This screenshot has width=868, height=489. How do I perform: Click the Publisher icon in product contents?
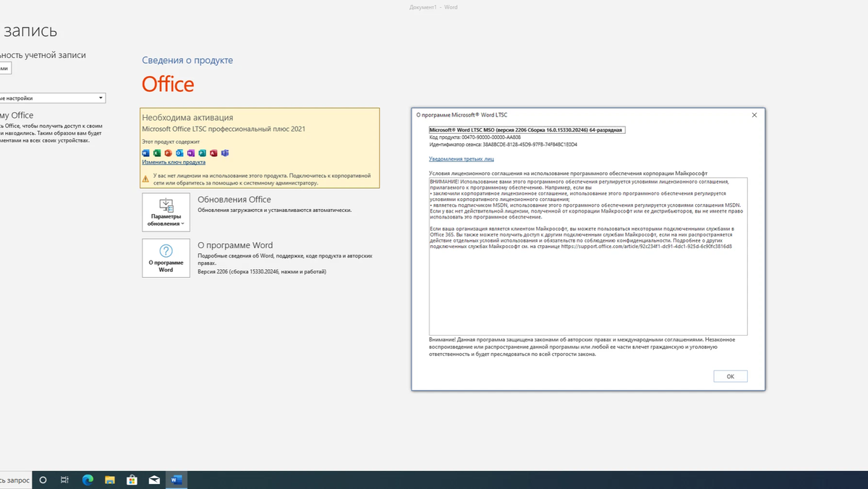(203, 153)
